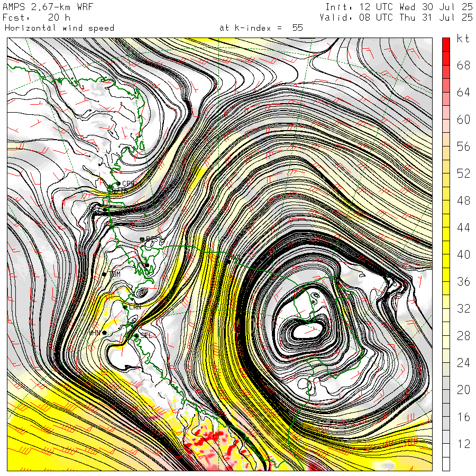Screen dimensions: 476x476
Task: Click the 68 value on the color scale
Action: [463, 65]
